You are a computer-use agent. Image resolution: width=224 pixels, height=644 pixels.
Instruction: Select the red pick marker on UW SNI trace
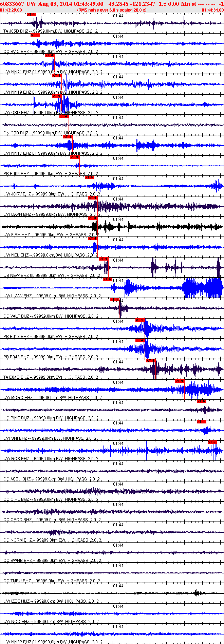click(x=202, y=422)
